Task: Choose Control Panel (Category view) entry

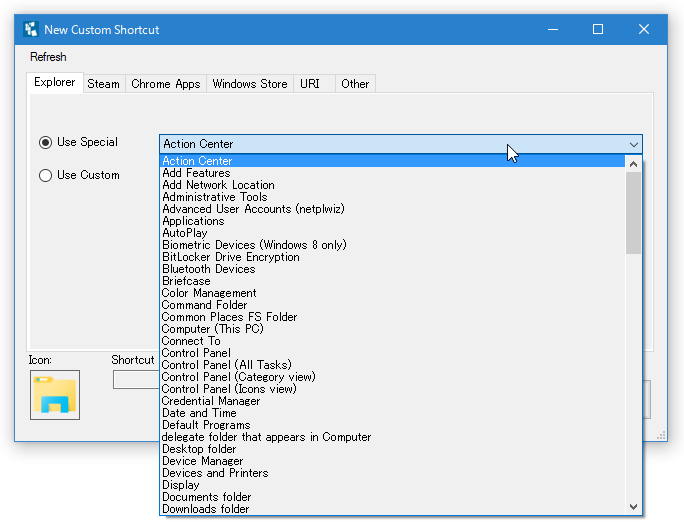Action: tap(393, 377)
